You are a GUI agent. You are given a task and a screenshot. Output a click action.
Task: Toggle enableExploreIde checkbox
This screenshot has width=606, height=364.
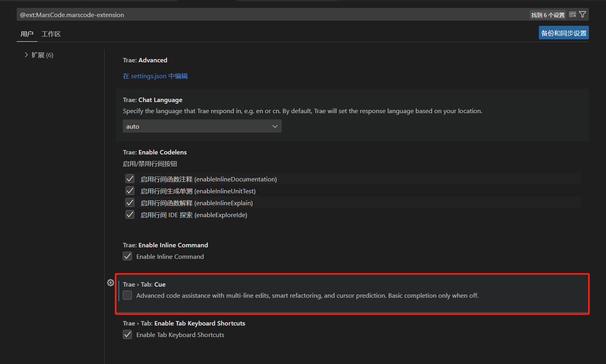pos(130,214)
